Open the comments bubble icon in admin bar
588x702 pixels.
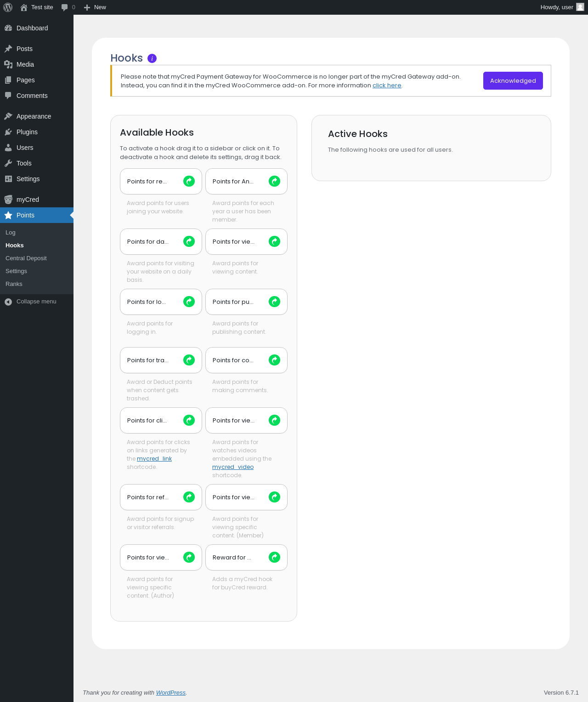[x=64, y=7]
